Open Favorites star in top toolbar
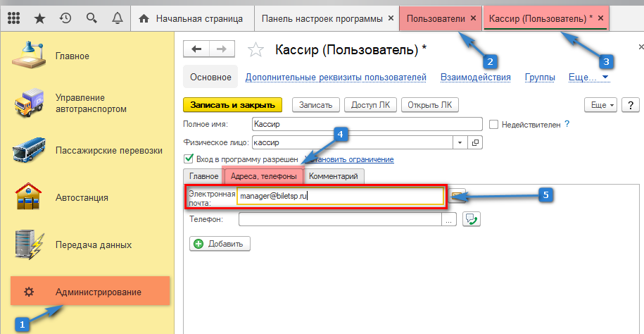 (x=39, y=18)
